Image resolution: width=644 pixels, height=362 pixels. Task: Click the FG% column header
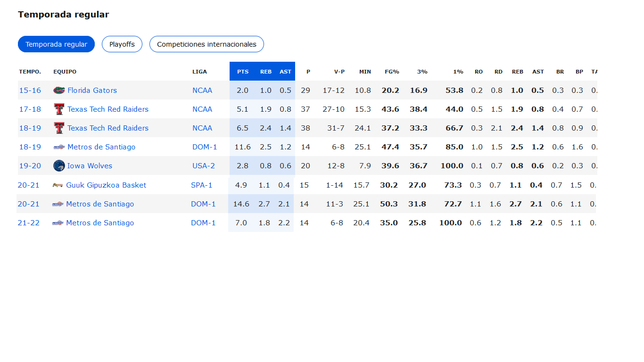pos(392,72)
